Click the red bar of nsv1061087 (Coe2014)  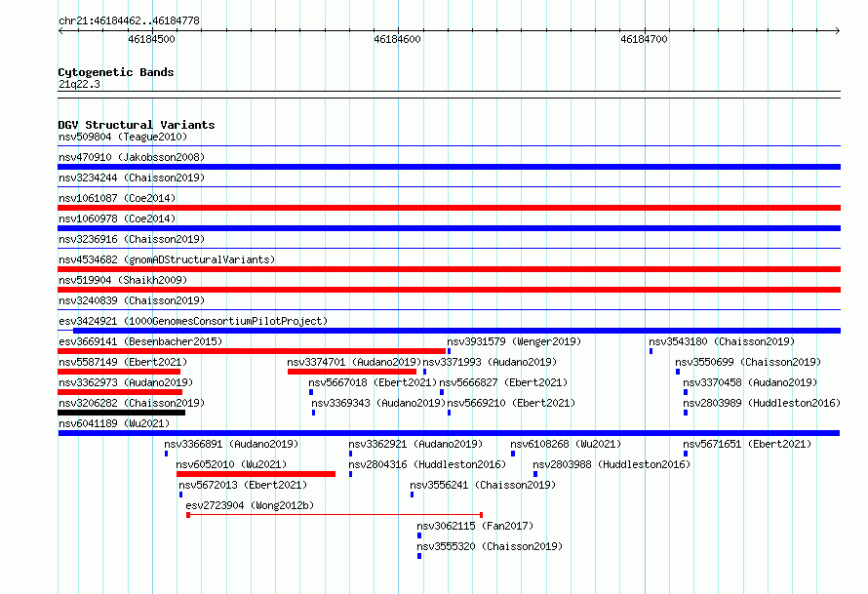[449, 208]
